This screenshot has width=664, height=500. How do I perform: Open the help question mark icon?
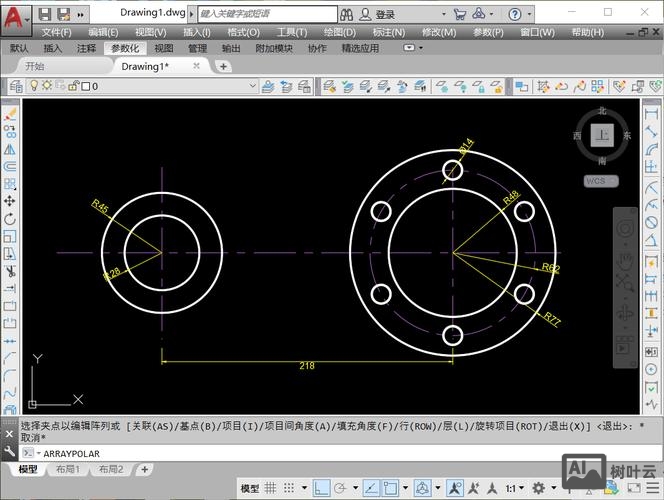514,15
